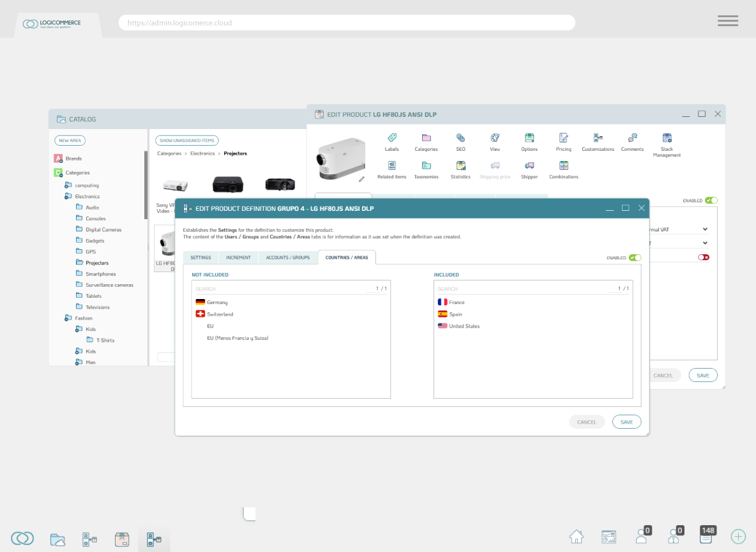Toggle the red disabled switch in Edit Product
756x552 pixels.
coord(704,257)
